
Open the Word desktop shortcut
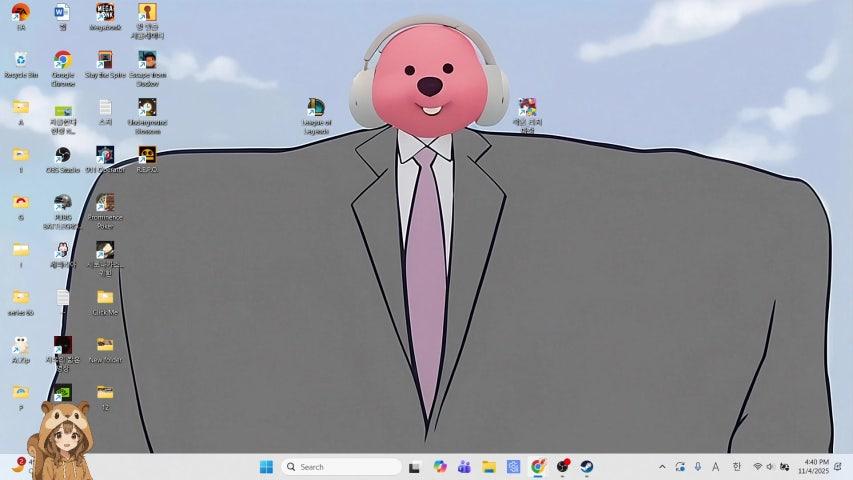(x=62, y=13)
